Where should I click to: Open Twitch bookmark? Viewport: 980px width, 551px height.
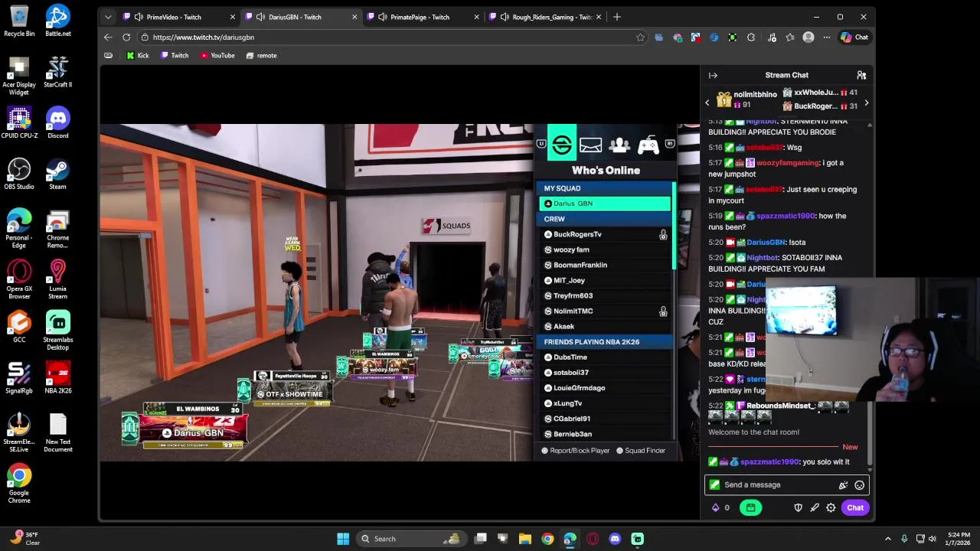click(x=175, y=55)
